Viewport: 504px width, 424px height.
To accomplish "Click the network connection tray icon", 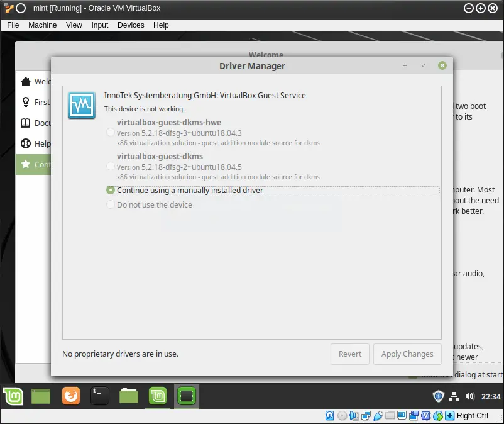I will (454, 397).
